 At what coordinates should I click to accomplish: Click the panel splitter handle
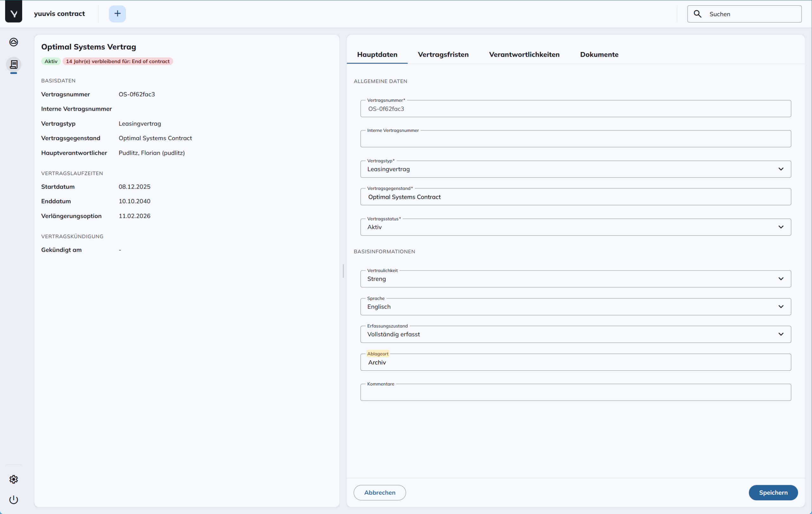[343, 271]
